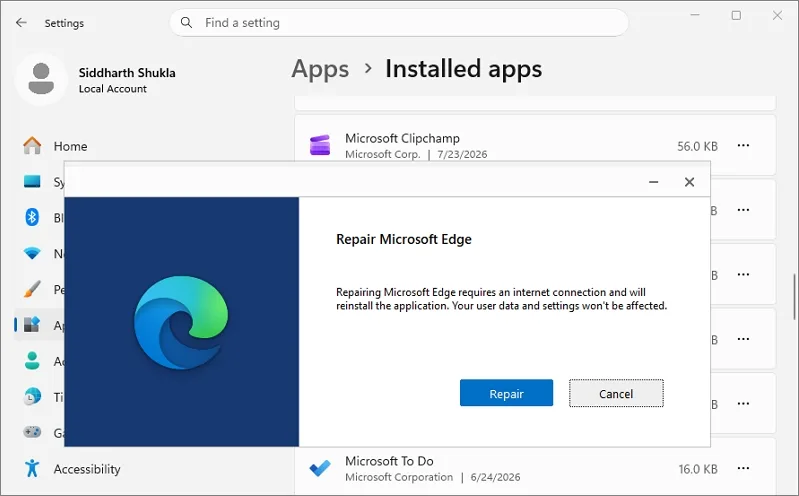Open the Network Wi-Fi sidebar icon

click(32, 253)
